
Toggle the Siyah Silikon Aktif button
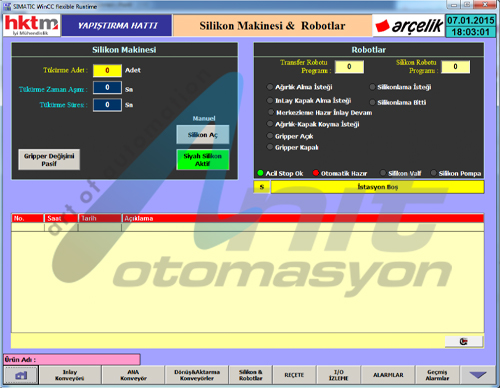tap(203, 160)
